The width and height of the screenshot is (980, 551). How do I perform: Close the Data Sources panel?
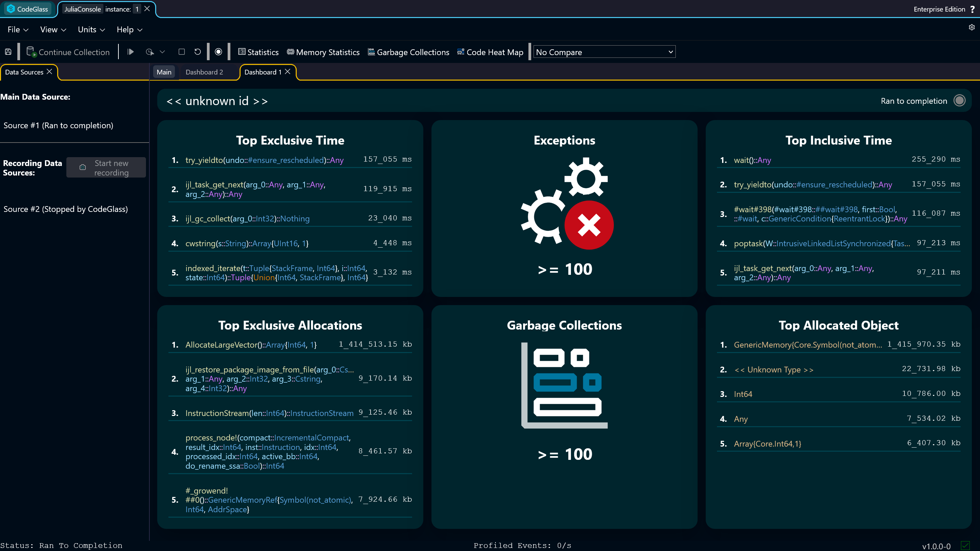(49, 71)
